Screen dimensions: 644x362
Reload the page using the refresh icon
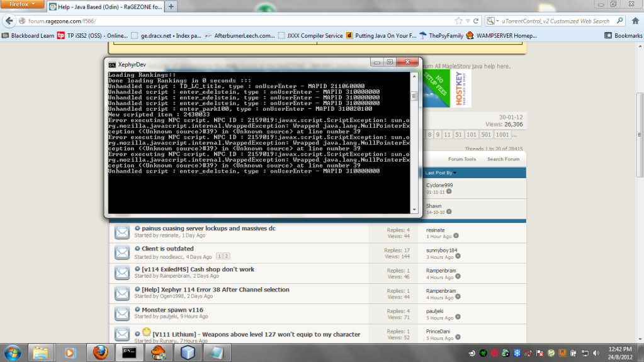pyautogui.click(x=476, y=21)
